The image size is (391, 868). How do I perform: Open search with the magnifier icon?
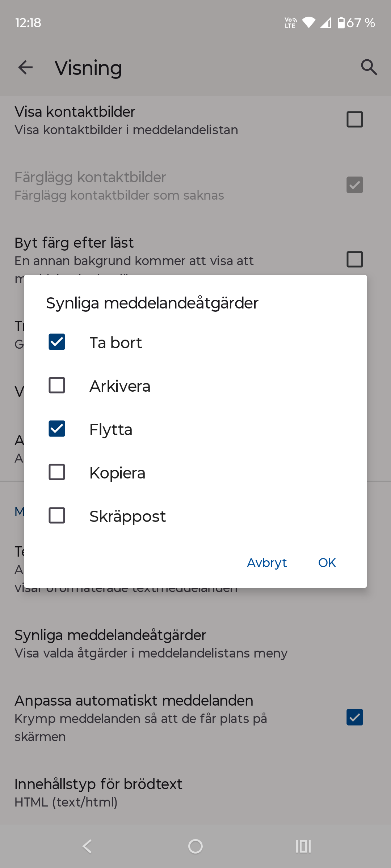(369, 67)
